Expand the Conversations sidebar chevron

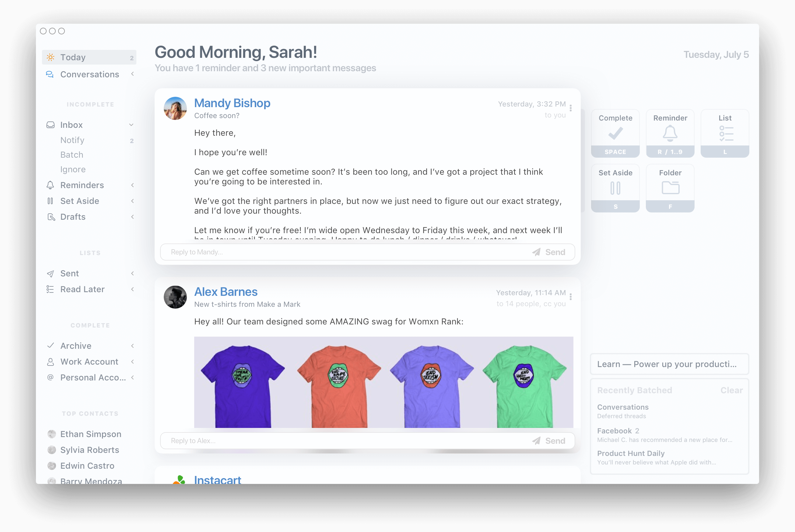[x=132, y=74]
